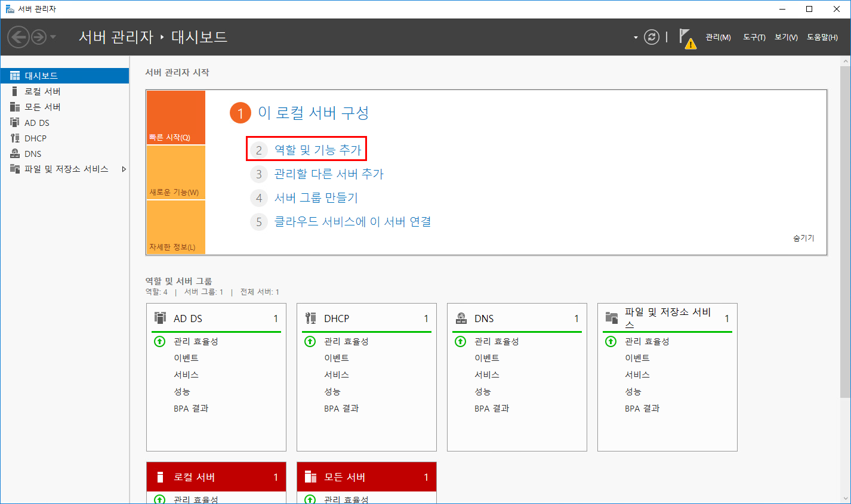Click DHCP tile green status icon
The width and height of the screenshot is (851, 504).
click(310, 341)
